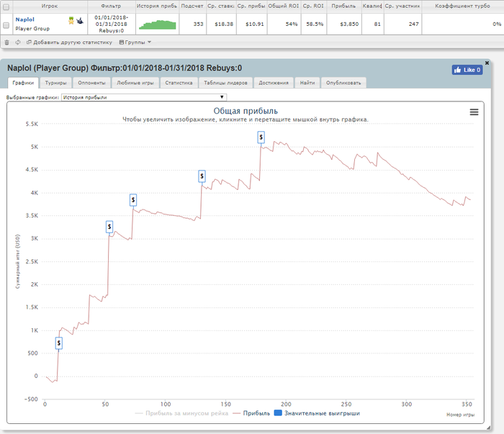This screenshot has height=434, width=504.
Task: Sort by the Ср. ROI column header
Action: (x=313, y=6)
